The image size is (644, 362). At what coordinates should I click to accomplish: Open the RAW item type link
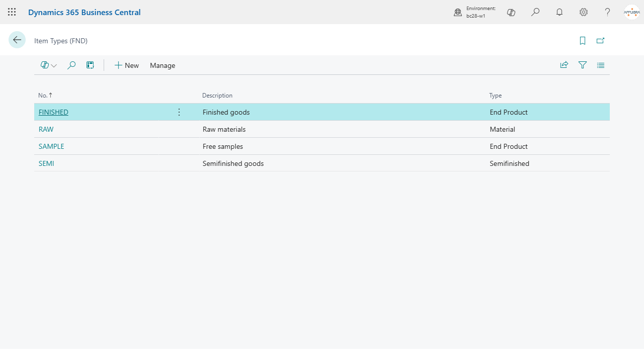46,129
